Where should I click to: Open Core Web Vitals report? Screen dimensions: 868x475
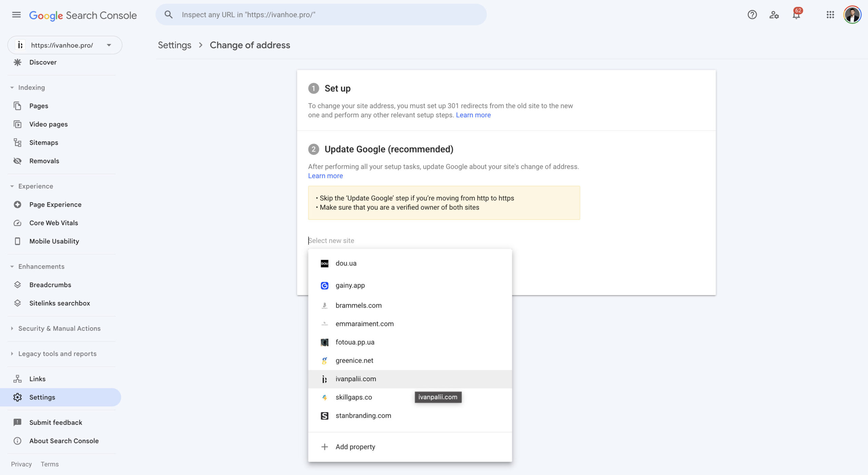(x=54, y=223)
